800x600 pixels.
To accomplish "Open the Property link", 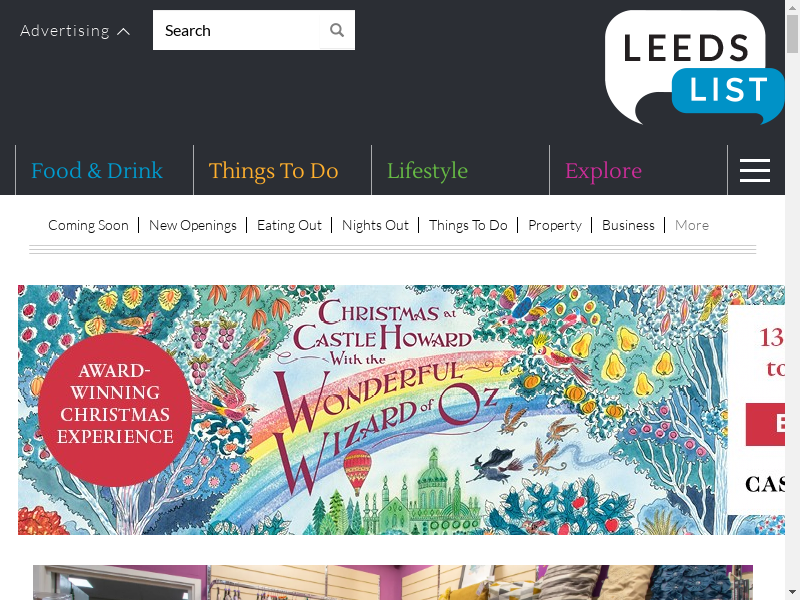I will click(555, 225).
